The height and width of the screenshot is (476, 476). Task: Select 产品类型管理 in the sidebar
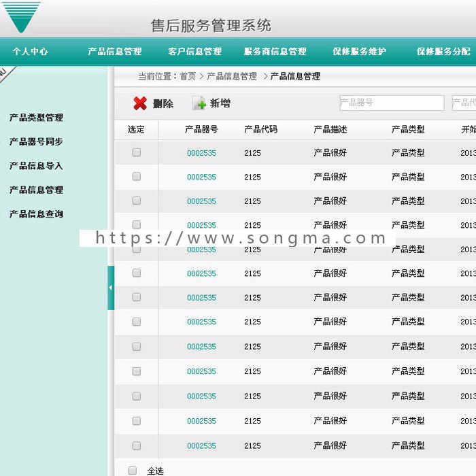pos(36,118)
